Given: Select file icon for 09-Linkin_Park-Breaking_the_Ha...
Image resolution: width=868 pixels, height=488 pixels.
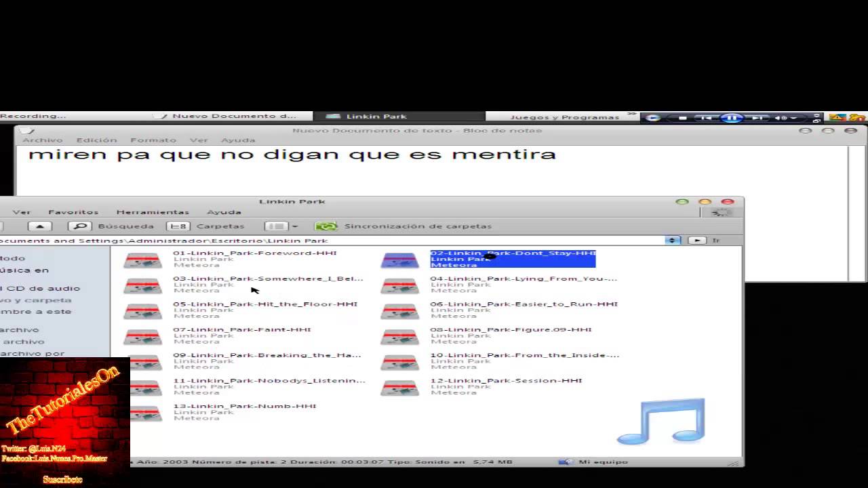Looking at the screenshot, I should tap(146, 363).
